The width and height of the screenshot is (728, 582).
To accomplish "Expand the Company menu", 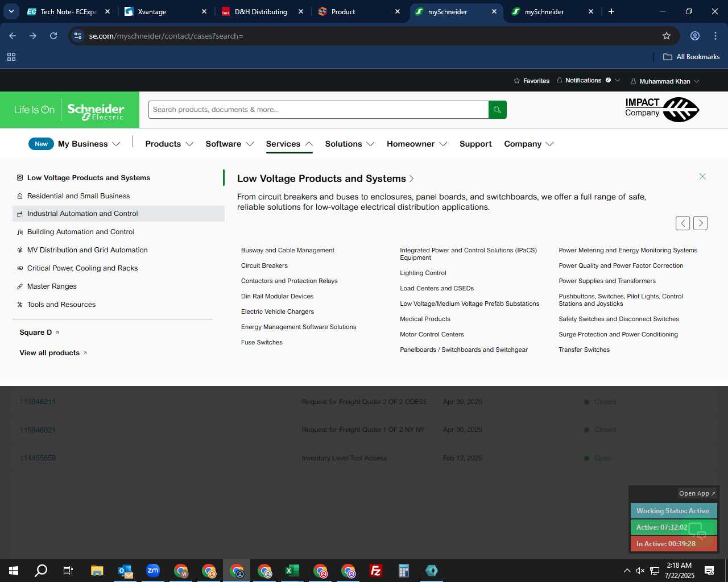I will coord(529,144).
